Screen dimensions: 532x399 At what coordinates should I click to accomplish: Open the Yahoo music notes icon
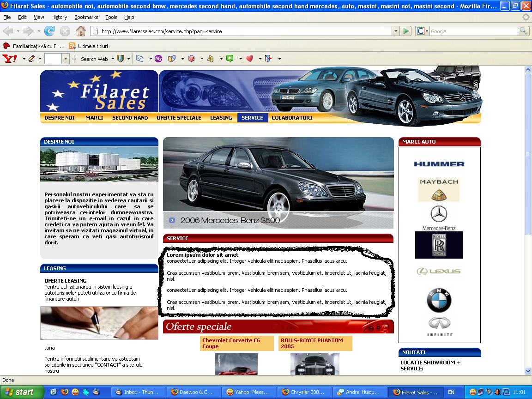(x=211, y=59)
